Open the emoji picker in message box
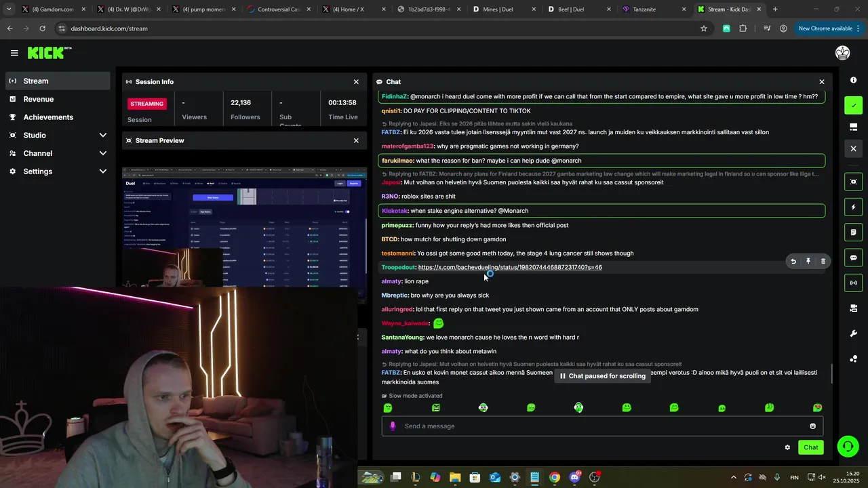The width and height of the screenshot is (868, 488). tap(812, 426)
